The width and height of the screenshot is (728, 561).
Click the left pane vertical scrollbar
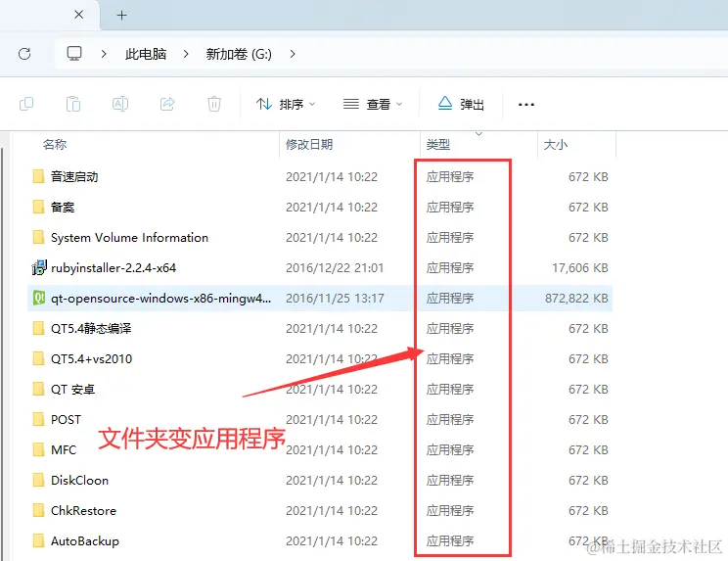2,352
